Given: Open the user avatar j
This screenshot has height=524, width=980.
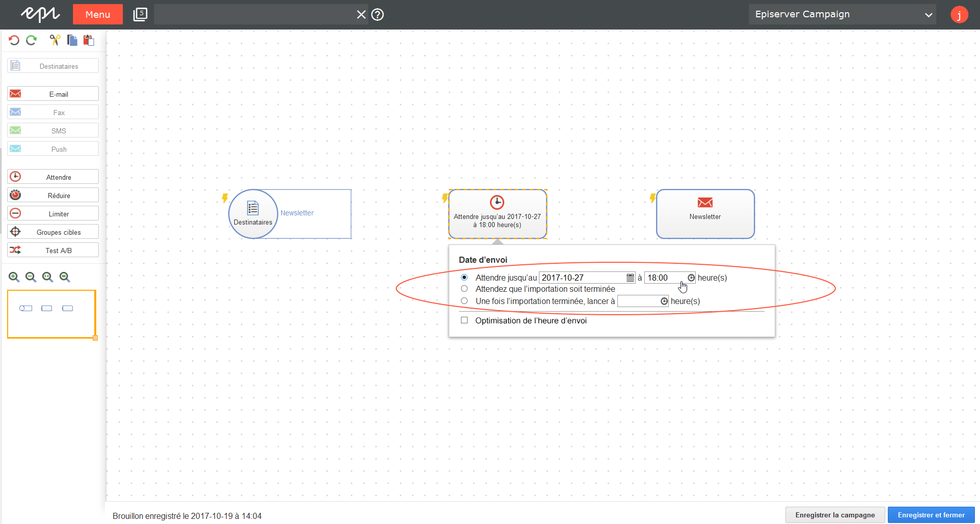Looking at the screenshot, I should pyautogui.click(x=959, y=14).
